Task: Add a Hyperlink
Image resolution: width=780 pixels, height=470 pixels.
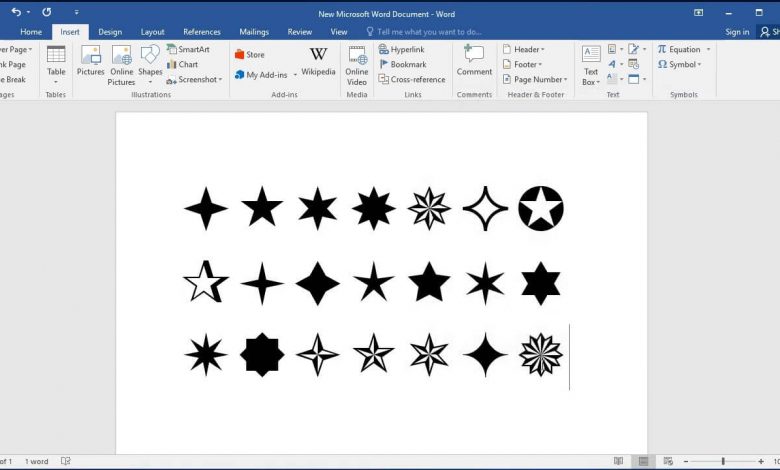Action: 402,49
